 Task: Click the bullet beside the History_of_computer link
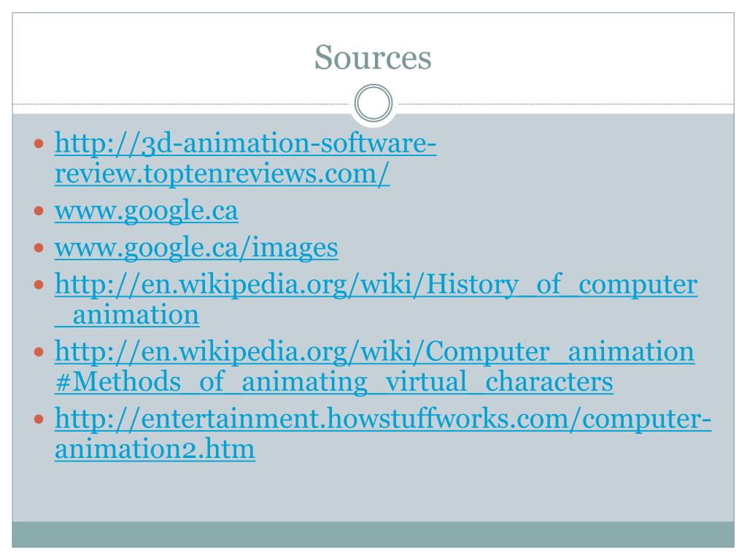39,285
